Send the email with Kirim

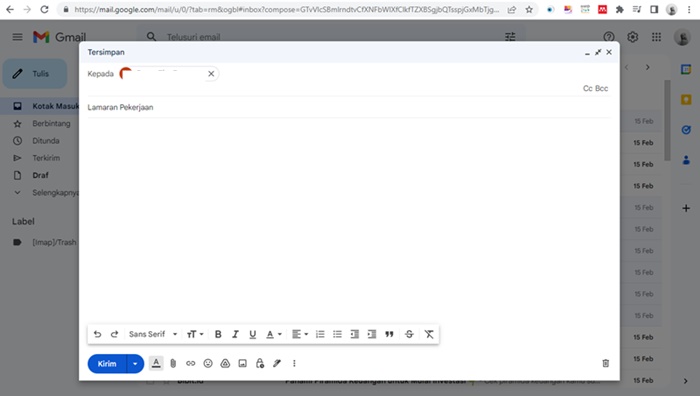(x=107, y=363)
